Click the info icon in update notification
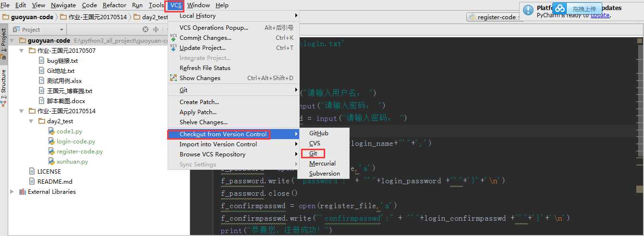 coord(528,10)
